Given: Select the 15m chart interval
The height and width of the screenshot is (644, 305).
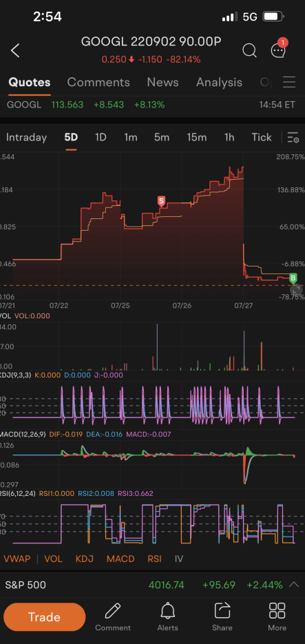Looking at the screenshot, I should [x=197, y=137].
